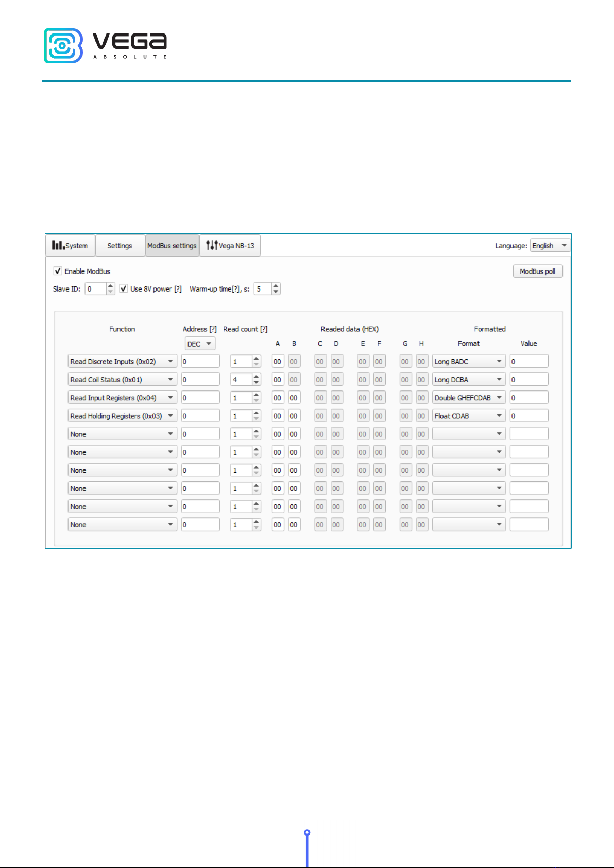Click the Vega Absolute logo
614x868 pixels.
coord(106,46)
